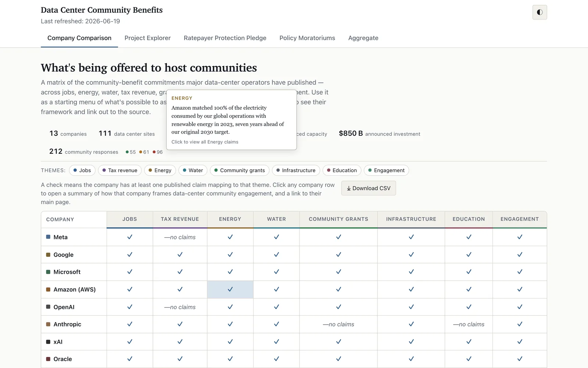Toggle the Jobs theme filter chip

(x=82, y=170)
